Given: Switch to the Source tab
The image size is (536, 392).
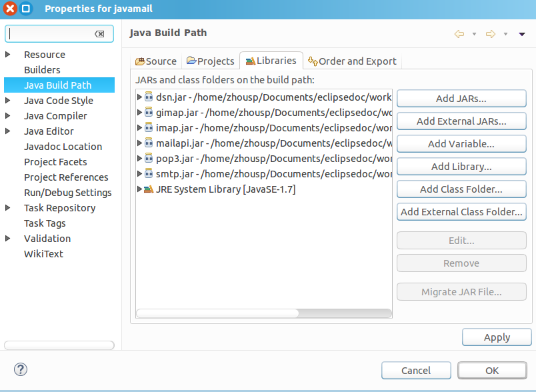Looking at the screenshot, I should pyautogui.click(x=156, y=61).
